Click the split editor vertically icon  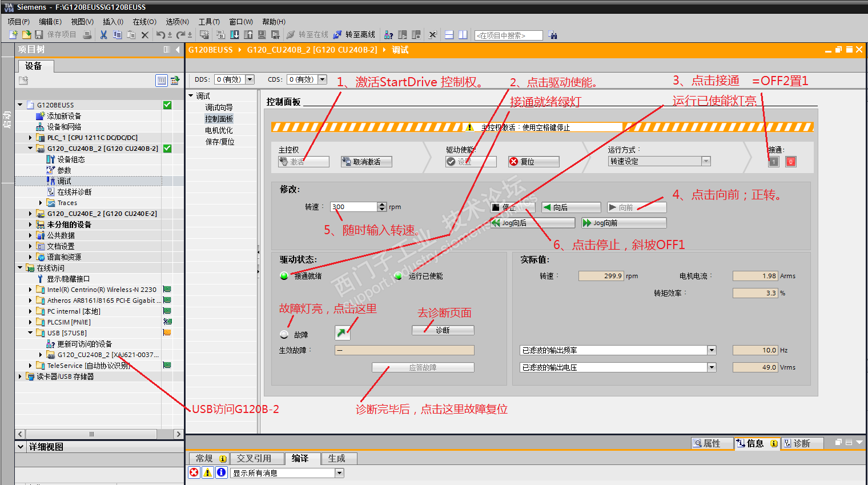pyautogui.click(x=463, y=35)
